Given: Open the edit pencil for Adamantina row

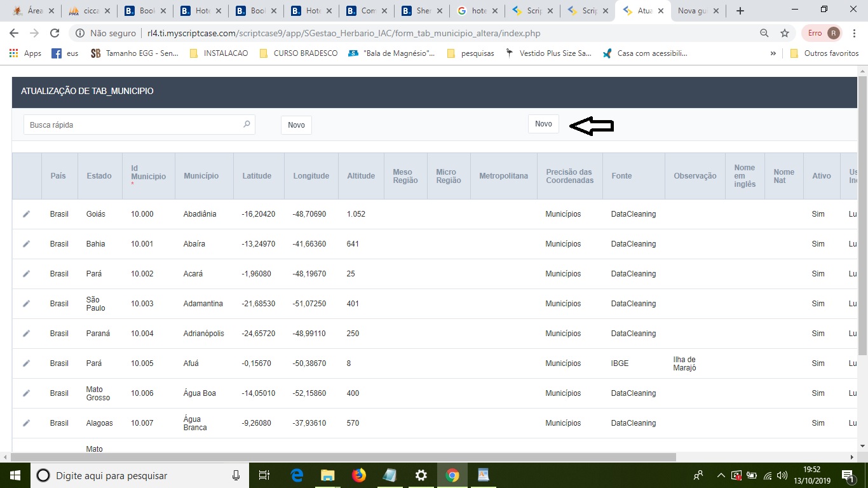Looking at the screenshot, I should click(26, 304).
